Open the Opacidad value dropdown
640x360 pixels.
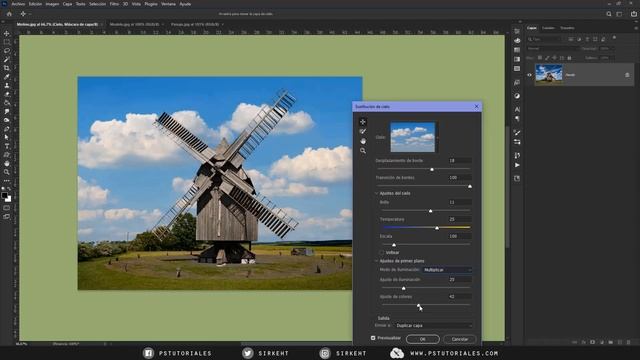pos(607,49)
